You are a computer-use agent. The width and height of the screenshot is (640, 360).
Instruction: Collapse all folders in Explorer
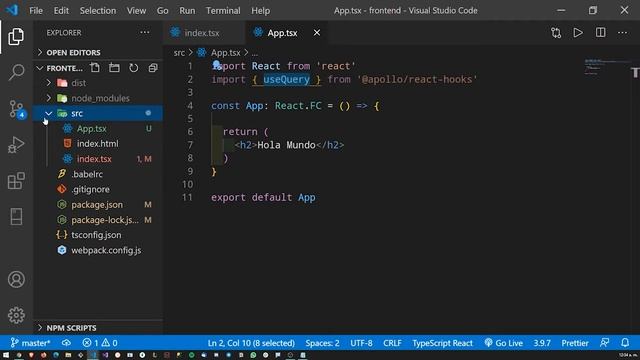[153, 68]
